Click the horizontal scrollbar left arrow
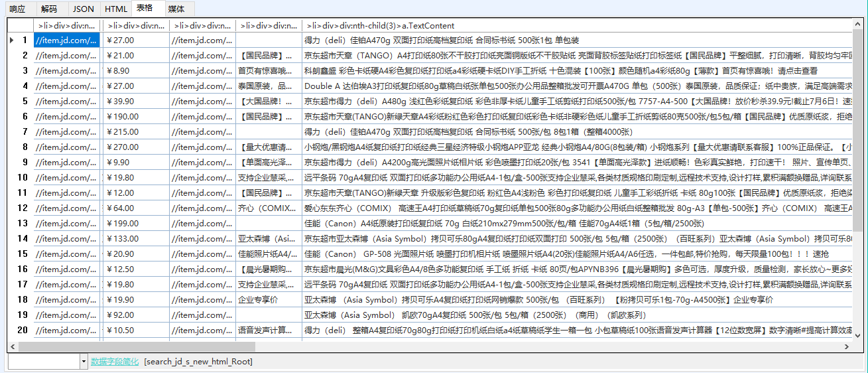The height and width of the screenshot is (373, 868). (x=13, y=346)
